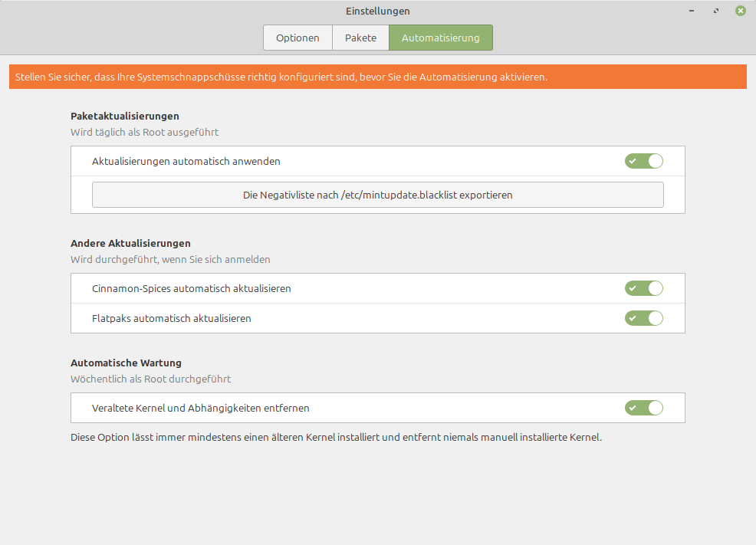The width and height of the screenshot is (756, 545).
Task: Maximize the Einstellungen window
Action: tap(716, 11)
